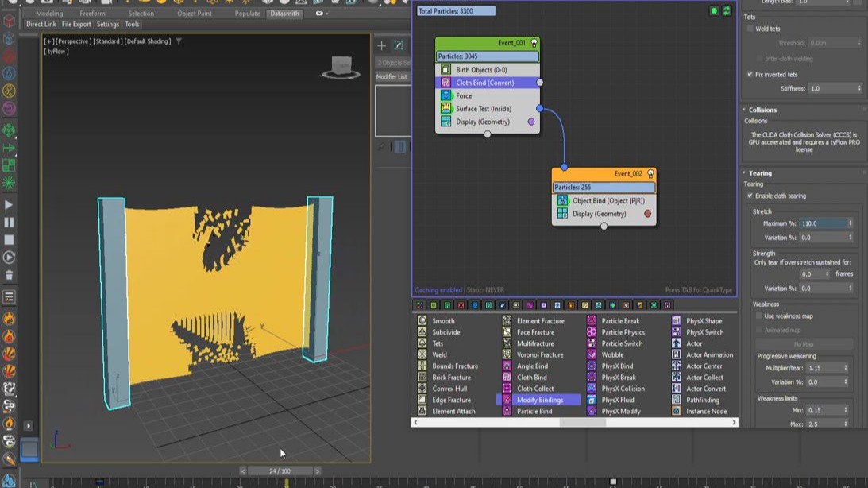
Task: Select the Element Fracture operator icon
Action: click(x=507, y=321)
